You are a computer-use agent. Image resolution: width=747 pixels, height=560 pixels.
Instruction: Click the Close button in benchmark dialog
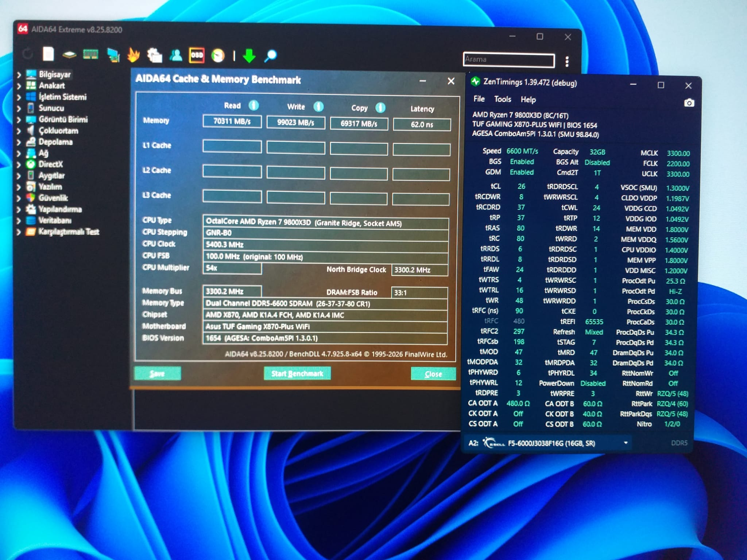point(433,374)
